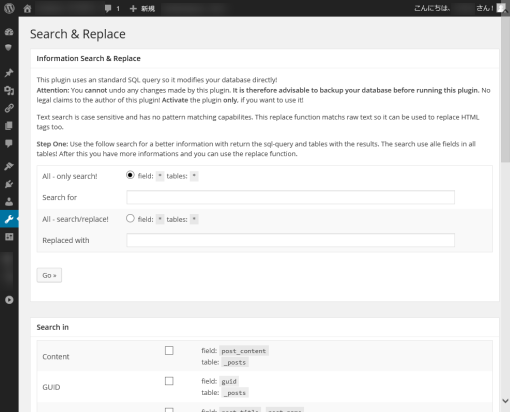Click the 'Step One:' bold text
This screenshot has width=510, height=412.
(x=52, y=144)
